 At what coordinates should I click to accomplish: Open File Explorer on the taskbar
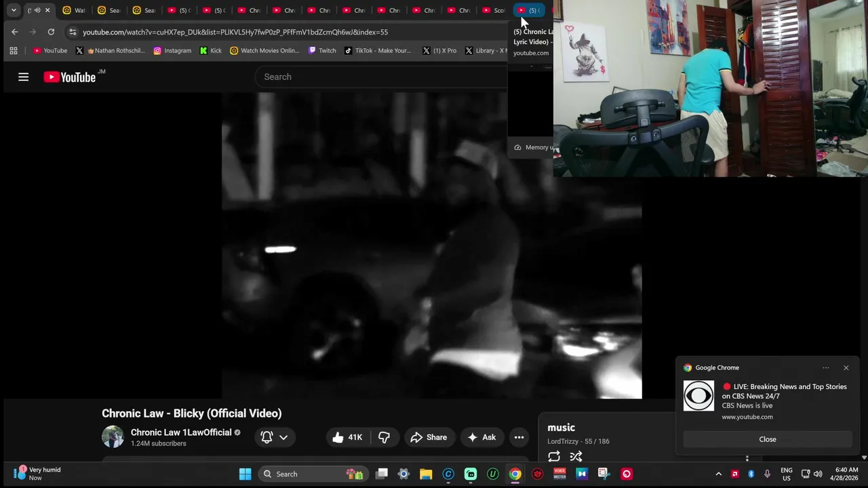coord(426,474)
